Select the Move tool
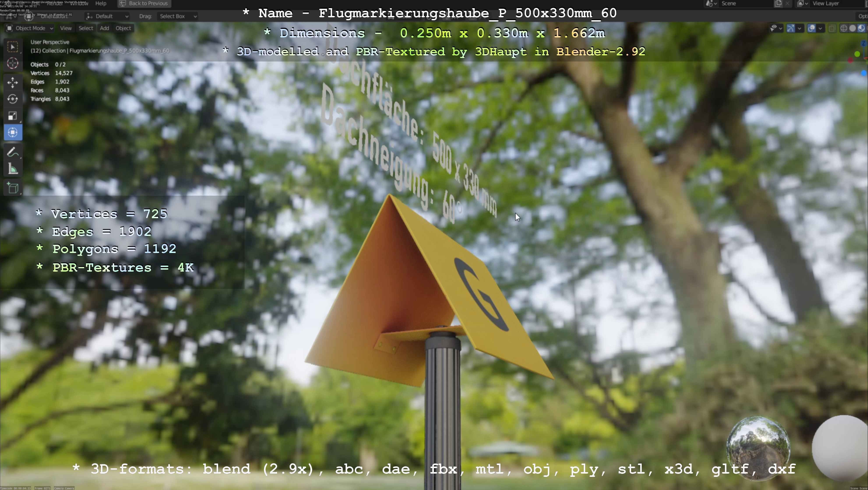 [13, 82]
